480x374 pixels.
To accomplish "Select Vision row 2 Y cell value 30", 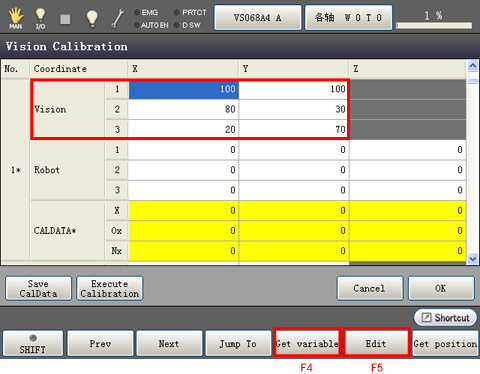I will pyautogui.click(x=294, y=109).
